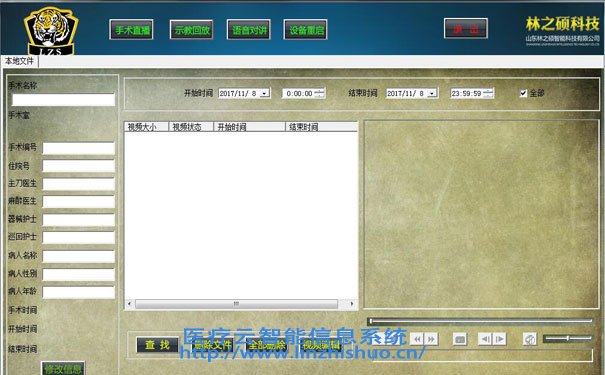The height and width of the screenshot is (375, 605).
Task: Click the red 退出 exit button
Action: 466,29
